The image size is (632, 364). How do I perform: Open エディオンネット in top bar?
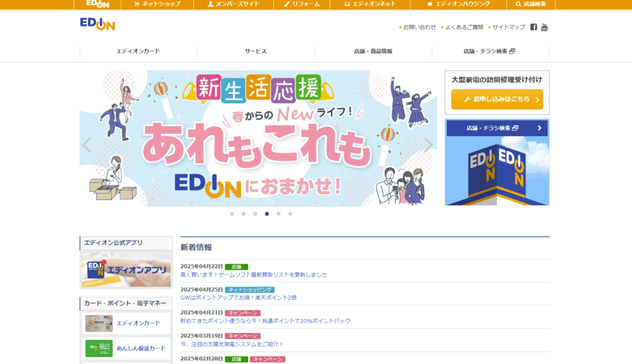370,4
